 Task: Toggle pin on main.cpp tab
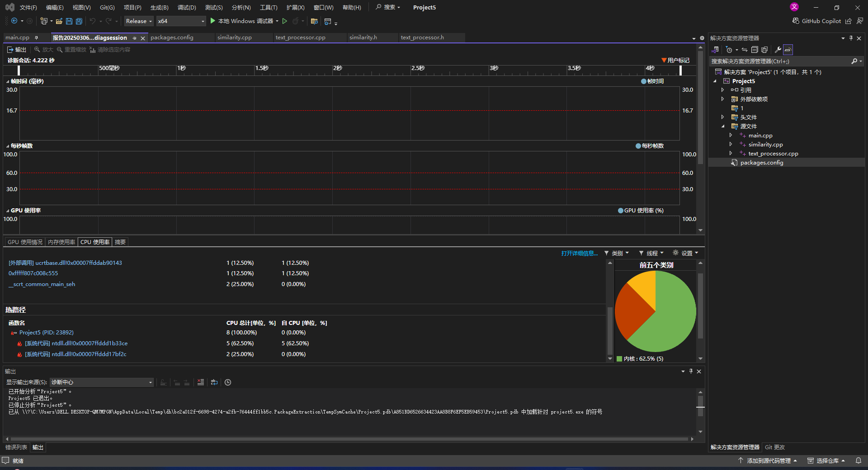pos(36,38)
